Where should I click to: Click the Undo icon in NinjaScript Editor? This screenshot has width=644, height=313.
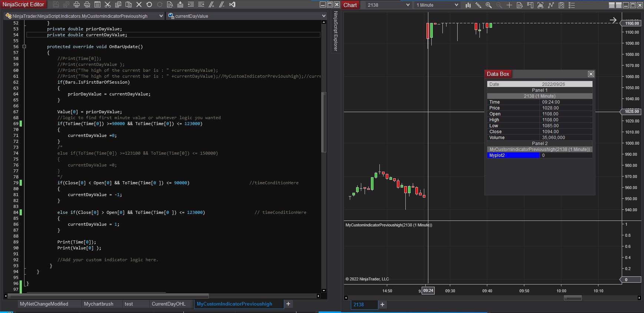pyautogui.click(x=149, y=4)
